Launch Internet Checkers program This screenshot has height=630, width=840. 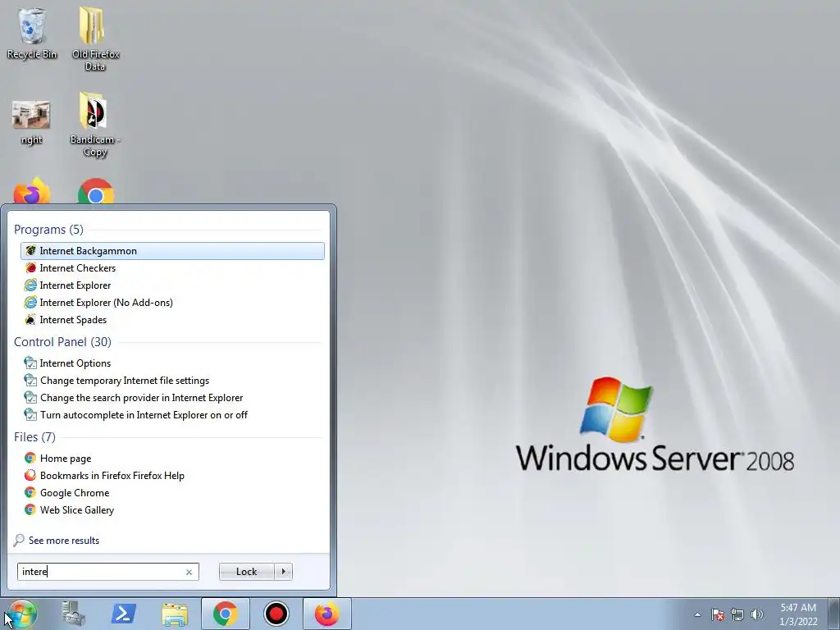[172, 268]
